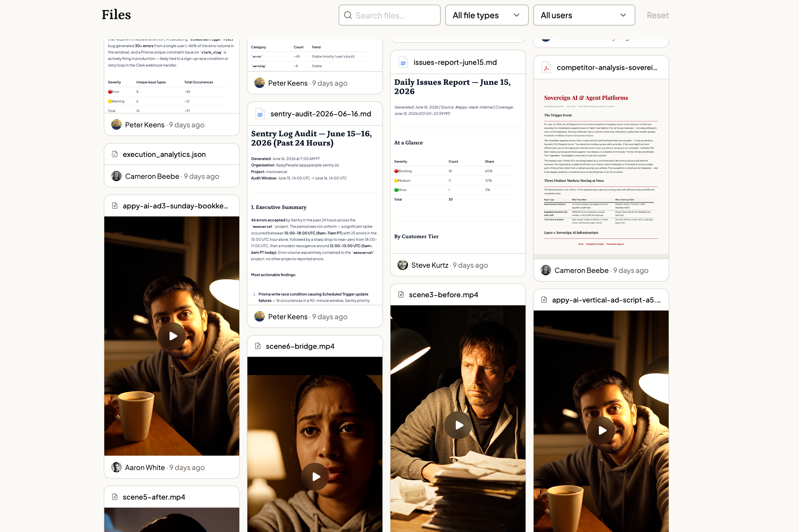Image resolution: width=799 pixels, height=532 pixels.
Task: Play the appy-ai-ad3-sunday-bookke video
Action: tap(172, 336)
